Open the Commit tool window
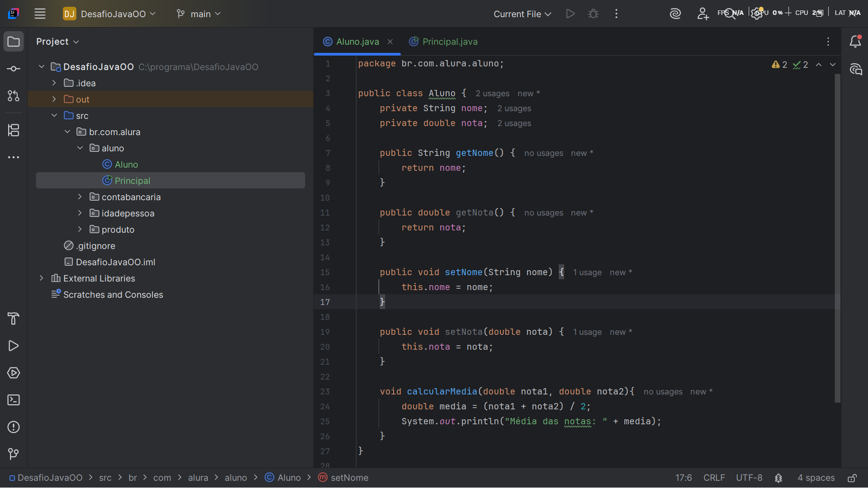Image resolution: width=868 pixels, height=488 pixels. tap(14, 69)
